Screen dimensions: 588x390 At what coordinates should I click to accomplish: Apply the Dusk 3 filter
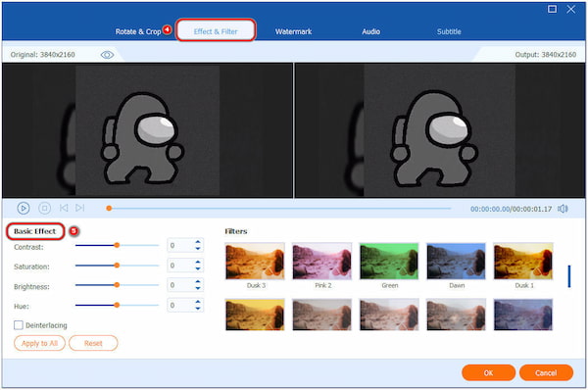coord(255,262)
